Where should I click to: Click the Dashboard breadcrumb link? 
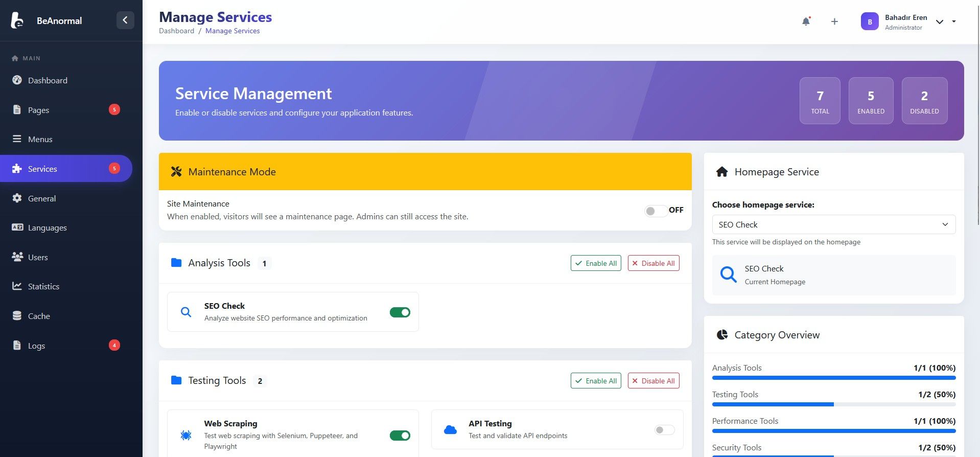[176, 31]
